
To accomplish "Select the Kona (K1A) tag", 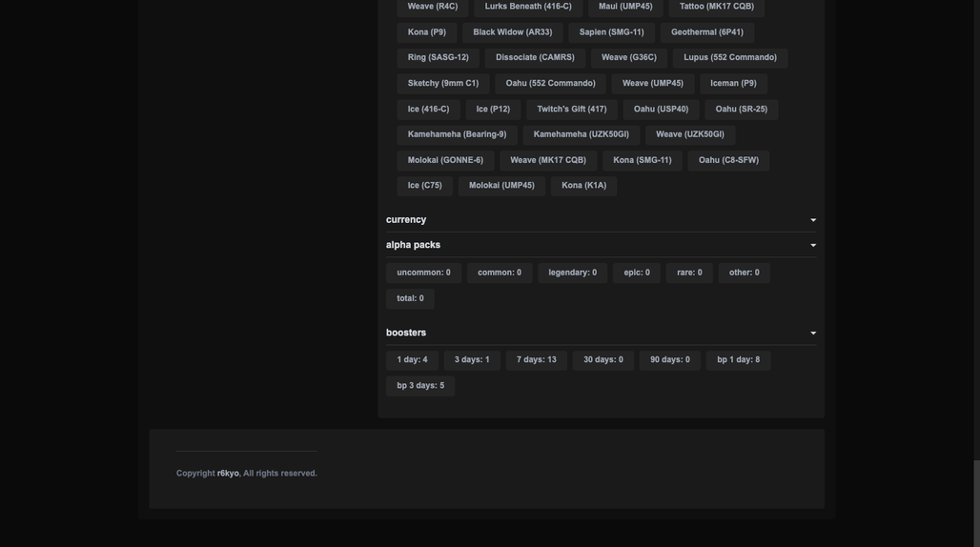I will tap(583, 186).
